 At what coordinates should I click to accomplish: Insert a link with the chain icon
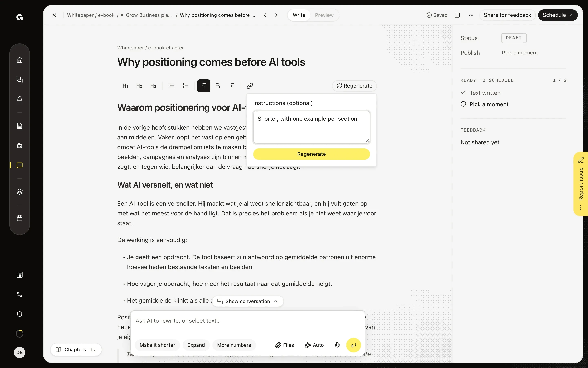[250, 86]
